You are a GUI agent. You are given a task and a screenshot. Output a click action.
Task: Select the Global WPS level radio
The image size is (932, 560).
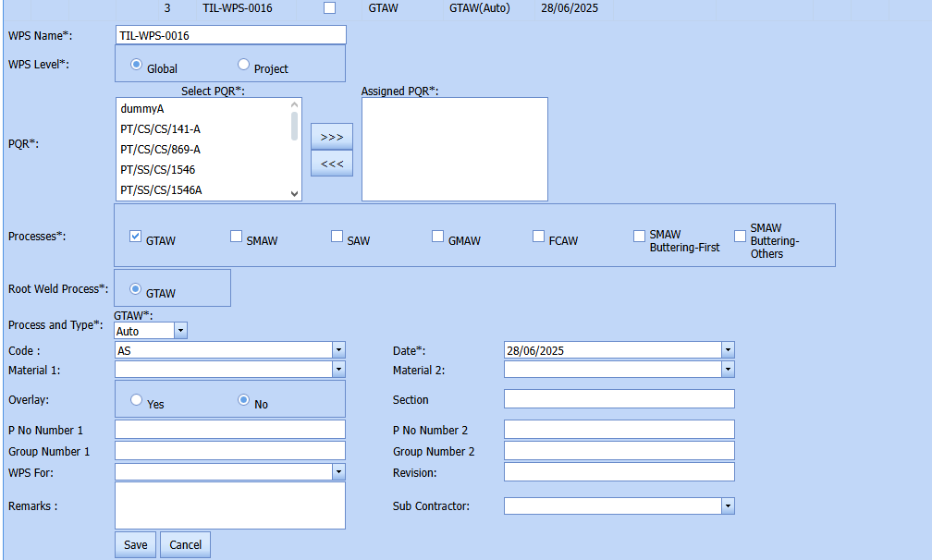(x=137, y=65)
